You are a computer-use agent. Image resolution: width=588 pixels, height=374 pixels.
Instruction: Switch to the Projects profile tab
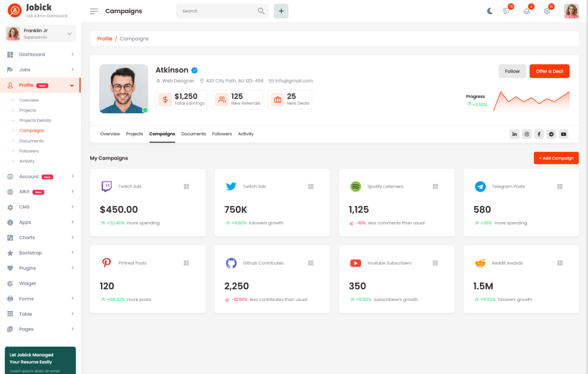[x=135, y=134]
